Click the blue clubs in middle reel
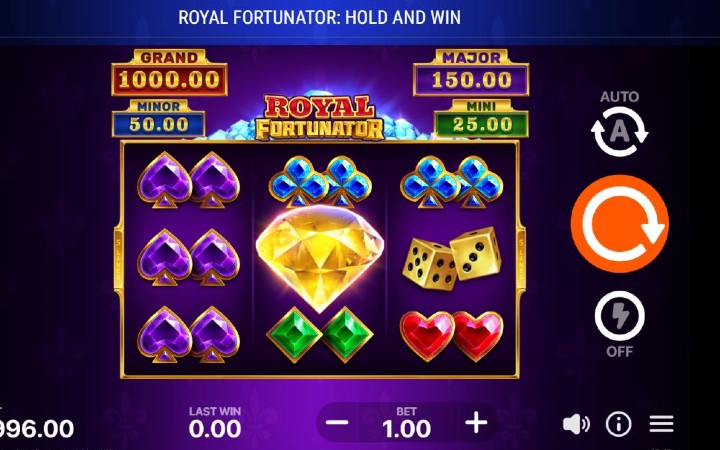This screenshot has width=720, height=450. pyautogui.click(x=320, y=181)
